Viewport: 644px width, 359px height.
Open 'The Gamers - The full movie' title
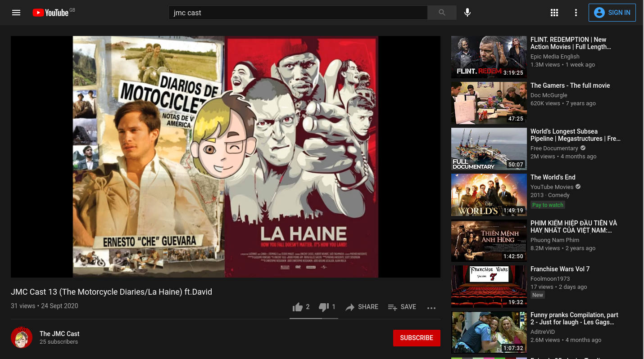tap(570, 85)
